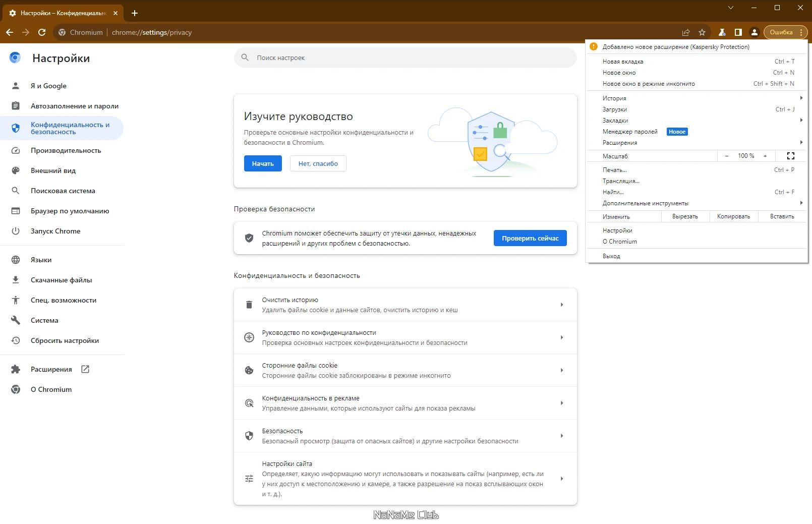The width and height of the screenshot is (812, 524).
Task: Decrease zoom with the minus button
Action: pos(726,156)
